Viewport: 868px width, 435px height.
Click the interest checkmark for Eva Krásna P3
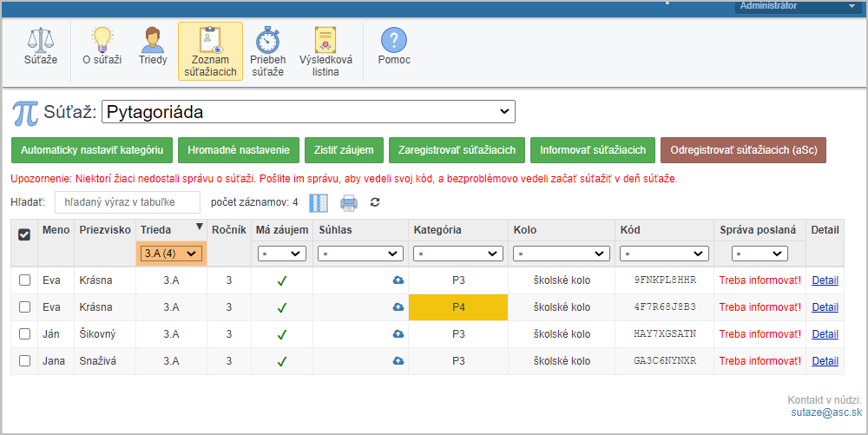point(282,281)
